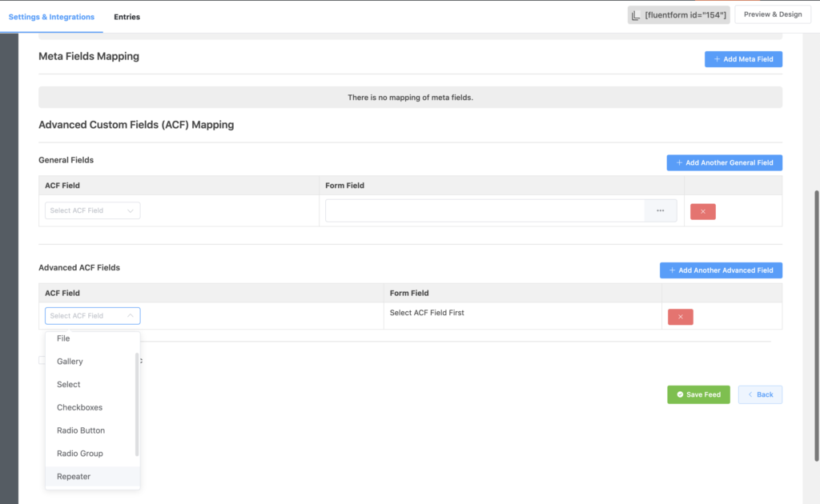
Task: Click the copy icon beside the fluentform shortcode
Action: pos(636,16)
